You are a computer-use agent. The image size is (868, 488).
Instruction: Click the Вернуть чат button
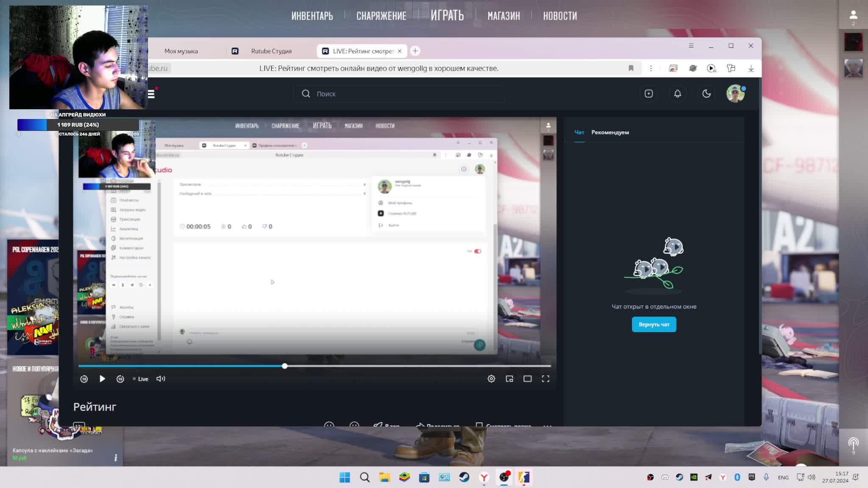(654, 324)
